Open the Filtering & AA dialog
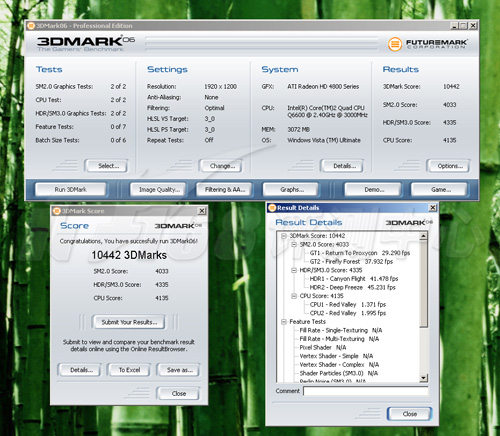The image size is (500, 436). (x=225, y=190)
